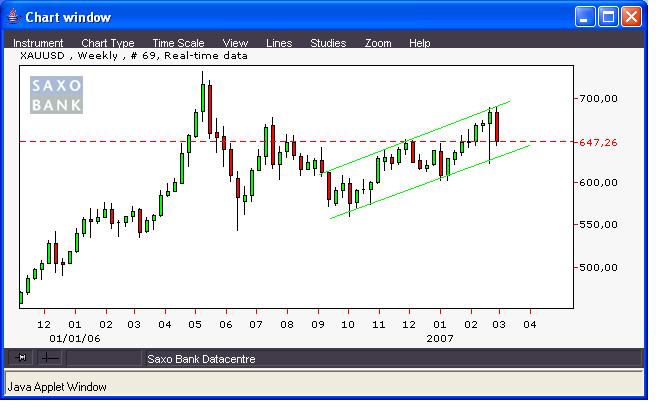The width and height of the screenshot is (658, 410).
Task: Click the 01/01/06 date on time axis
Action: (59, 338)
